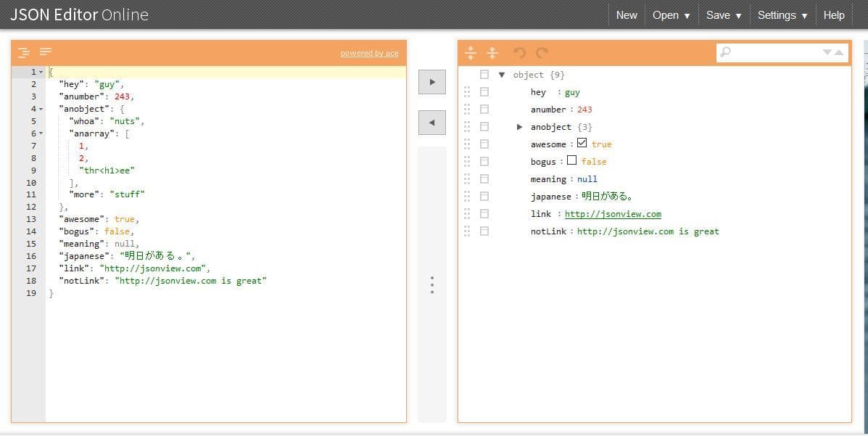Copy code to tree with right arrow button
Screen dimensions: 868x436
(432, 82)
